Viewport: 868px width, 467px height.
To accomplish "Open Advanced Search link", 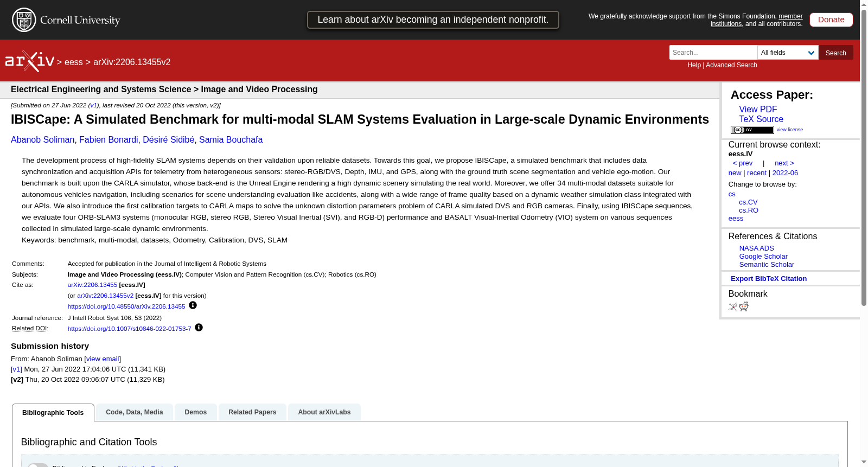I will [x=731, y=65].
